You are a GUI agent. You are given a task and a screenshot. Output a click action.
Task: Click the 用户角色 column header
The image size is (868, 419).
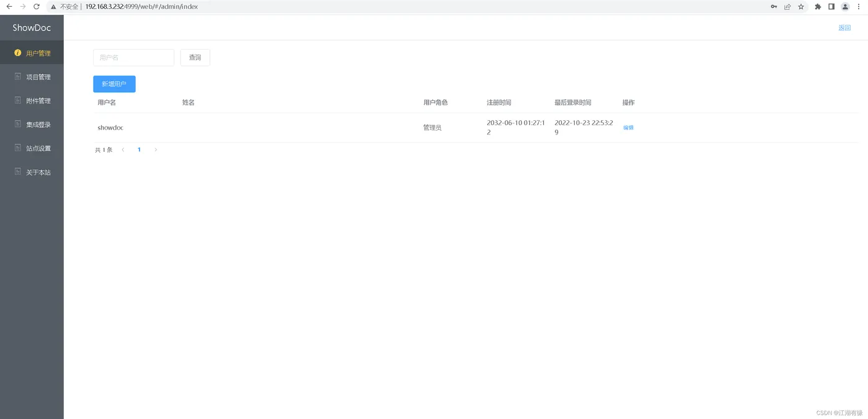pos(435,102)
